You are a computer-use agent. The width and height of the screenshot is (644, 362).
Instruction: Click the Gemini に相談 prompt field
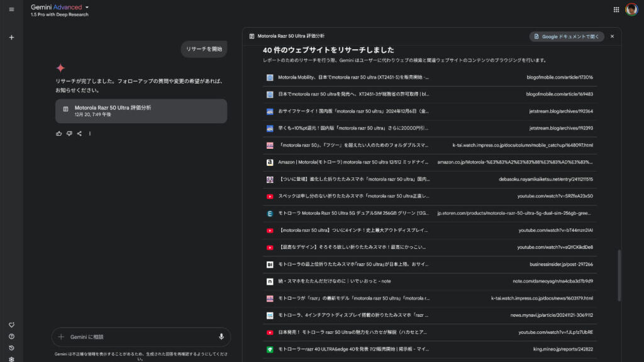click(x=141, y=337)
